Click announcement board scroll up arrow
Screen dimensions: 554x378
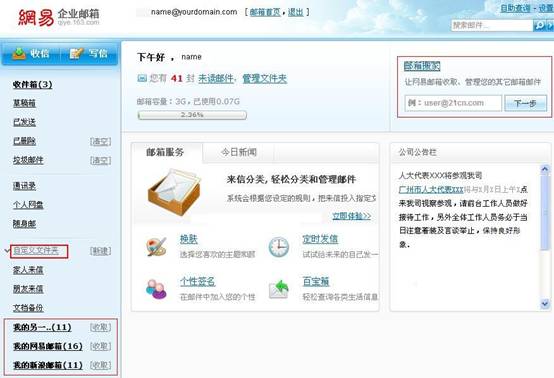point(545,170)
